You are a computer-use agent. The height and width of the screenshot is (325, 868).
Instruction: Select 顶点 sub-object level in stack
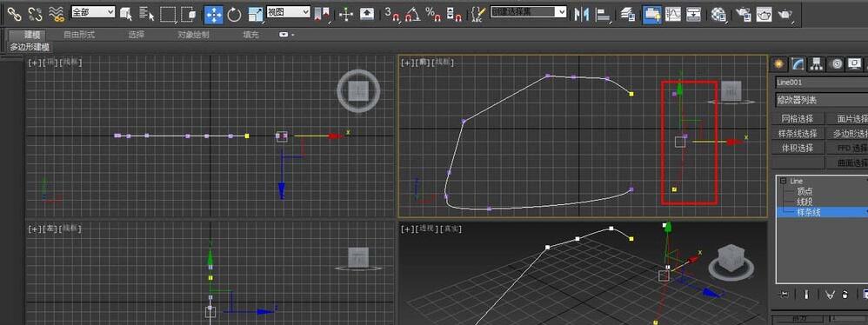805,191
